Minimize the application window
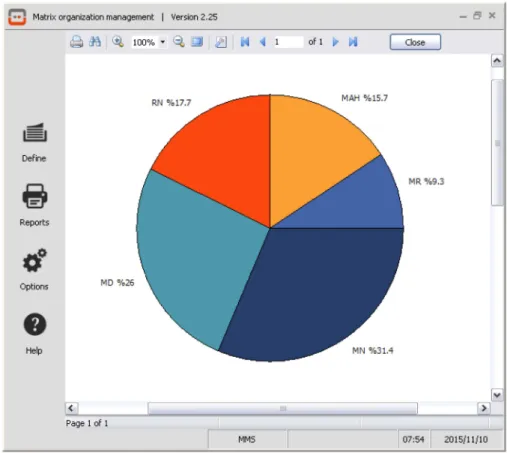This screenshot has height=453, width=507. 463,16
